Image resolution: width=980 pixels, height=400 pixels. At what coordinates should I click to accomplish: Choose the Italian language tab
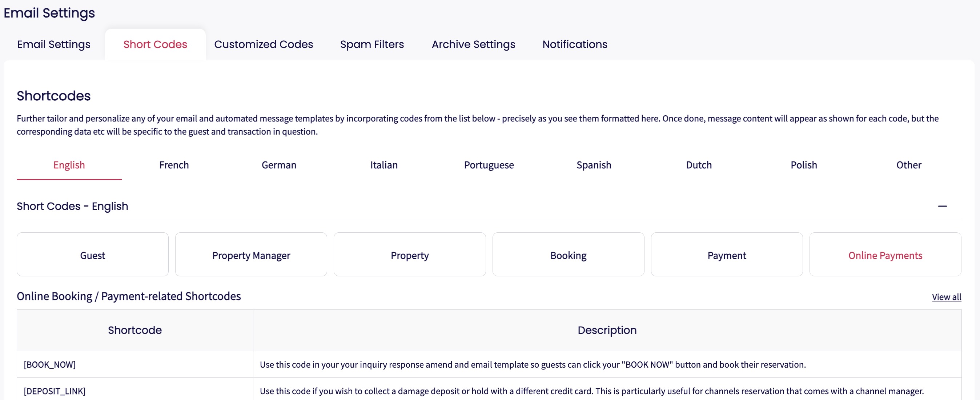click(x=384, y=165)
